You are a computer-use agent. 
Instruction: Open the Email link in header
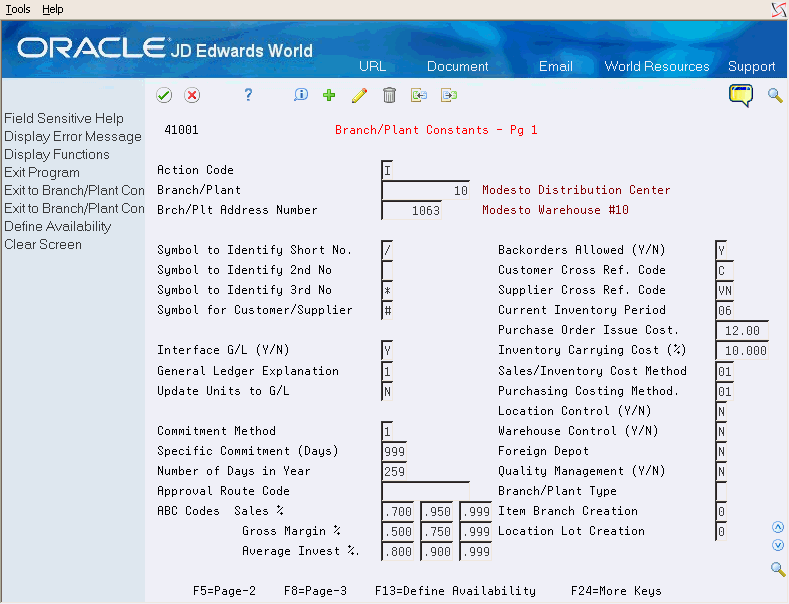click(x=556, y=66)
